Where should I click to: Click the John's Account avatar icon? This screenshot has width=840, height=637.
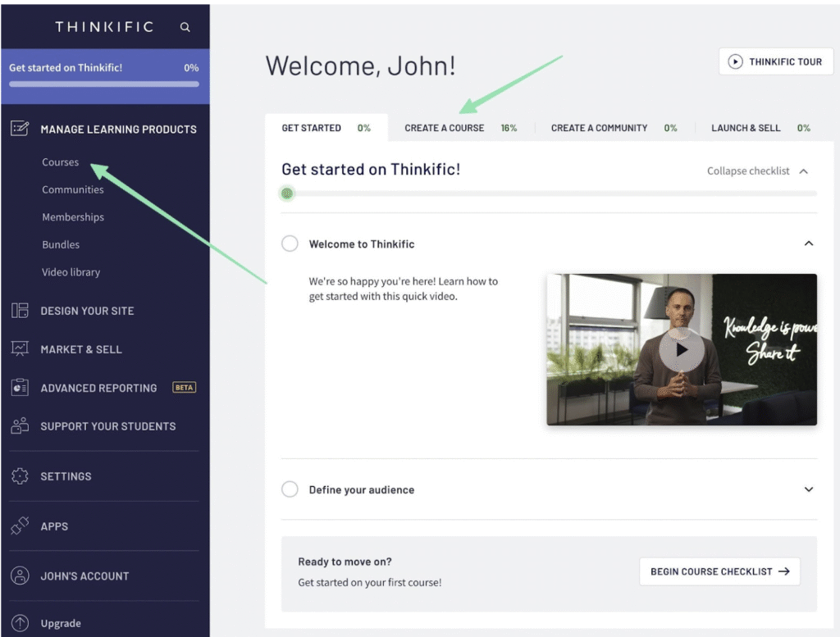(20, 576)
